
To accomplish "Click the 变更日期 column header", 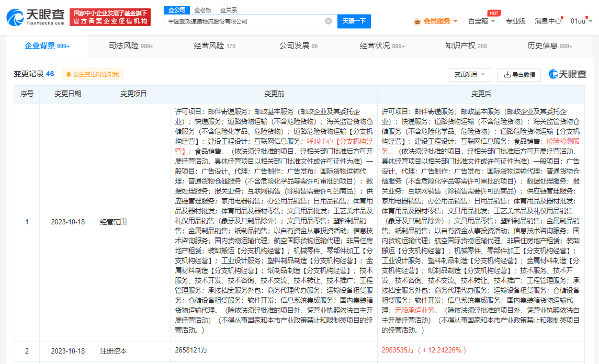I will (67, 94).
